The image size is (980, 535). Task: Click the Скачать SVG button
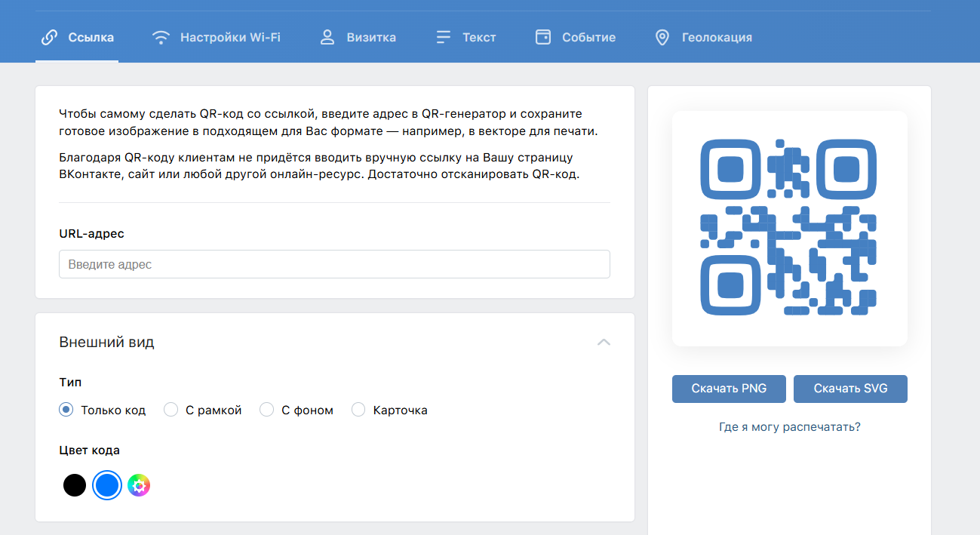click(x=850, y=389)
